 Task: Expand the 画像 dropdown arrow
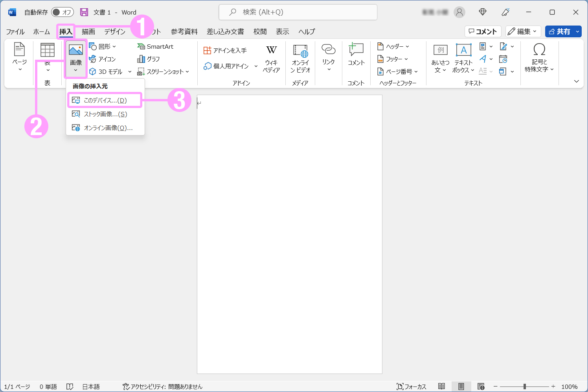75,70
